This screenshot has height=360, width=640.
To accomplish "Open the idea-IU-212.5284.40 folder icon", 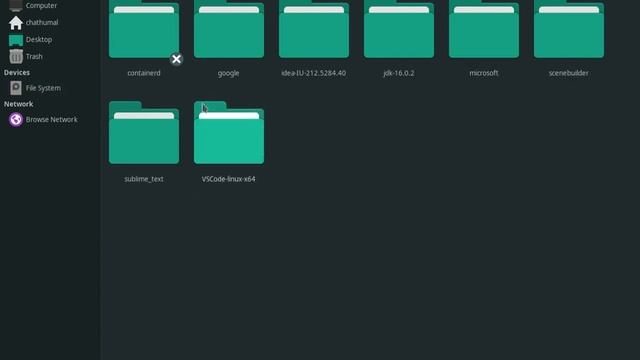I will click(314, 29).
